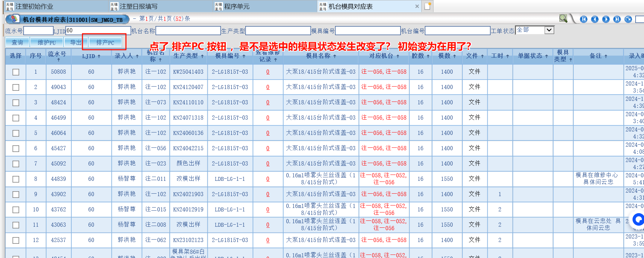Image resolution: width=644 pixels, height=258 pixels.
Task: Focus the 机台编号 input field
Action: (458, 31)
